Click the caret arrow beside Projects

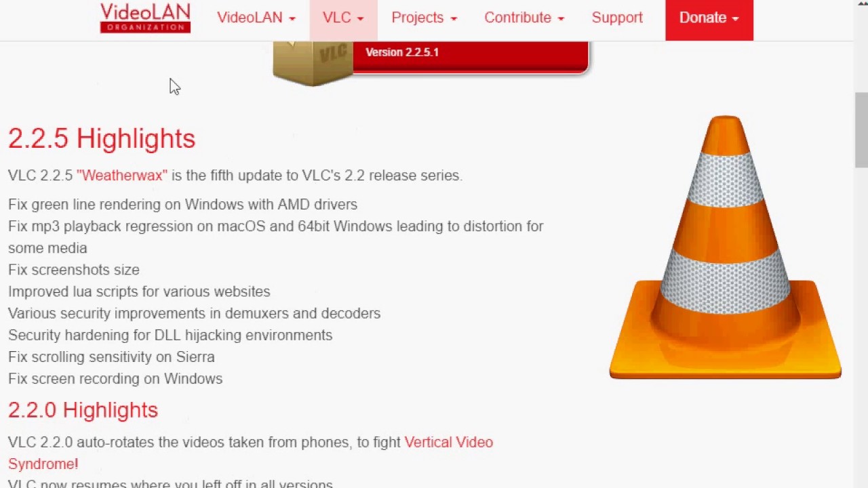click(x=454, y=18)
